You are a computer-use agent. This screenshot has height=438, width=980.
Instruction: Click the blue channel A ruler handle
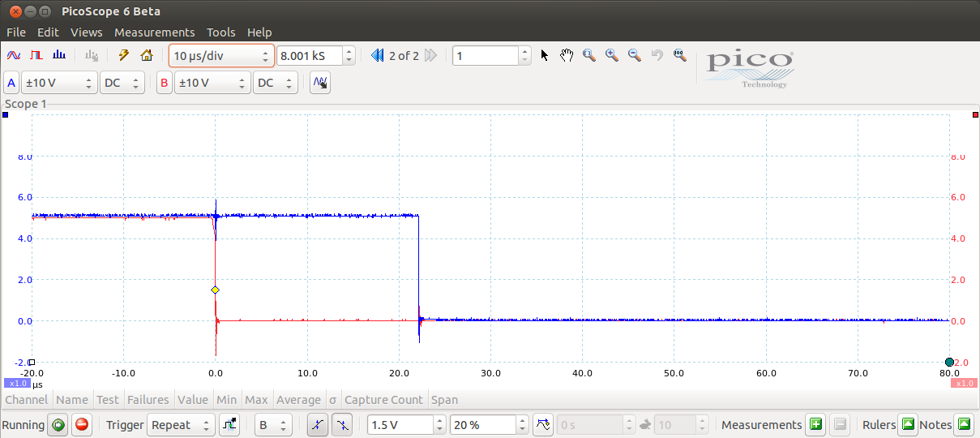tap(5, 115)
